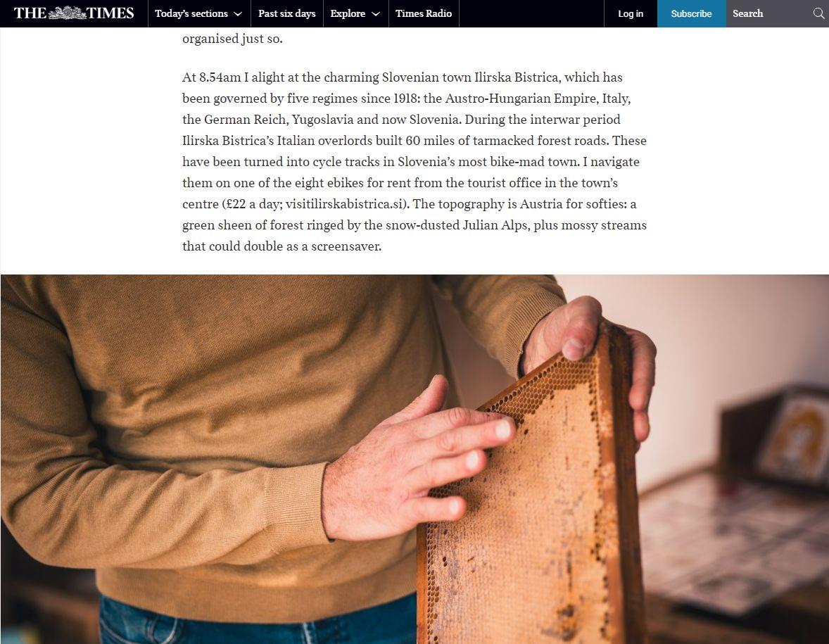Click the 'organised just so.' text line
The height and width of the screenshot is (644, 829).
click(x=232, y=39)
